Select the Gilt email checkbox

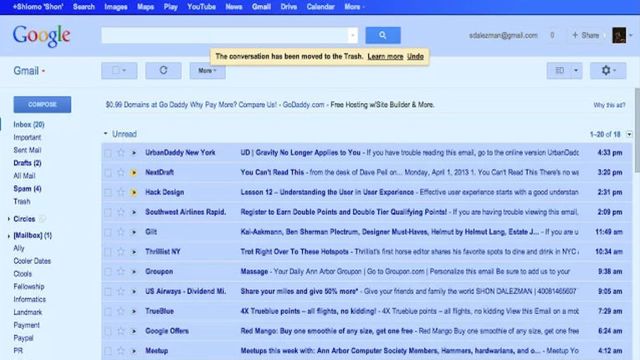coord(108,233)
